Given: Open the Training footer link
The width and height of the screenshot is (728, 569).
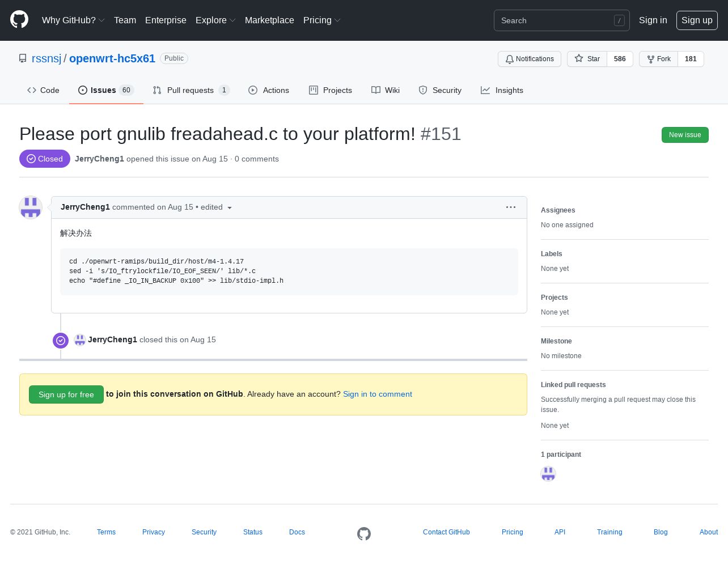Looking at the screenshot, I should coord(610,532).
